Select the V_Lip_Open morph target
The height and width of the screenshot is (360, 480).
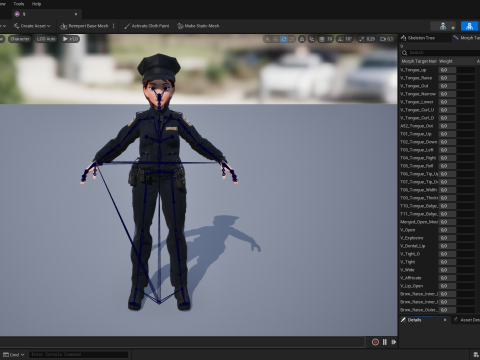[x=412, y=286]
